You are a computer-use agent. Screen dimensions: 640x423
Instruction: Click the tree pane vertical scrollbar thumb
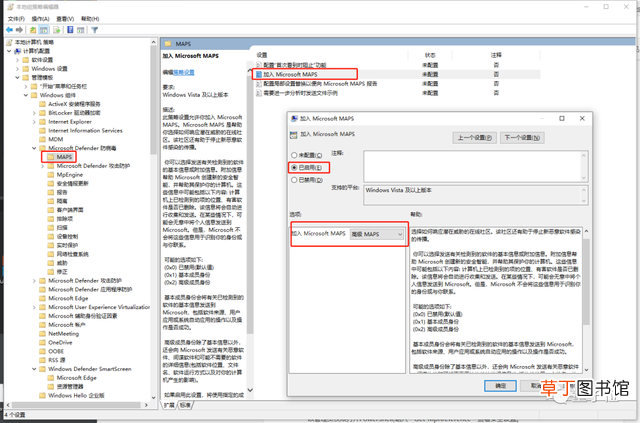click(x=154, y=100)
